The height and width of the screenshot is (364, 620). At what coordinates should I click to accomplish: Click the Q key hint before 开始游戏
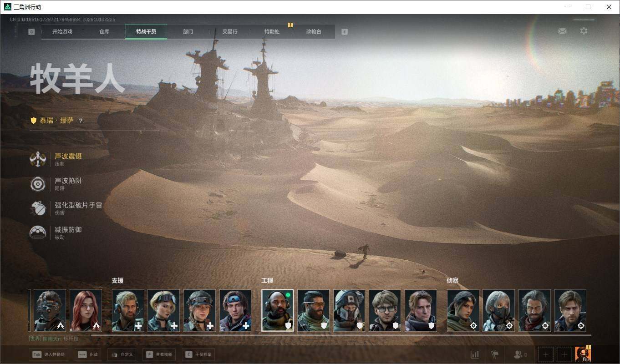pos(31,32)
